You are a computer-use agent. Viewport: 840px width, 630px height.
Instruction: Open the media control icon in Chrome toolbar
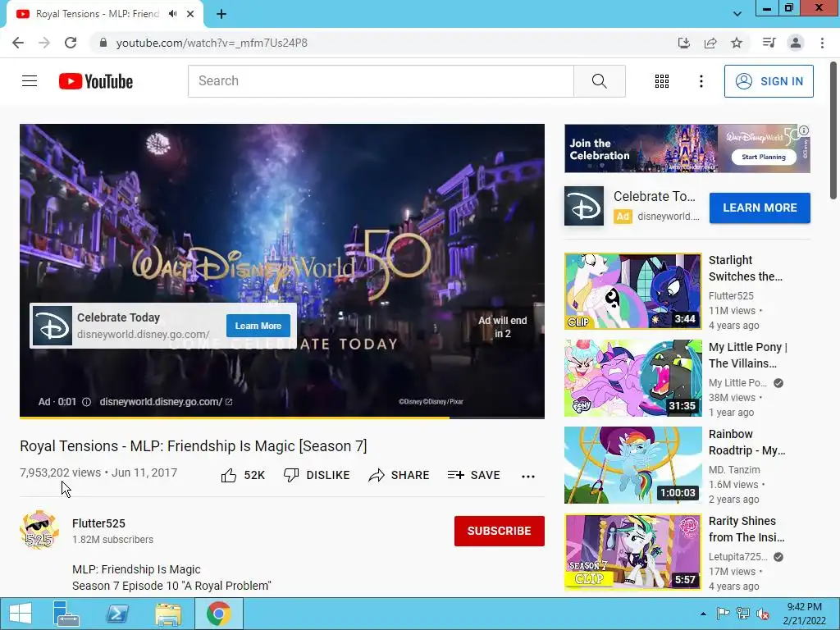(x=769, y=43)
